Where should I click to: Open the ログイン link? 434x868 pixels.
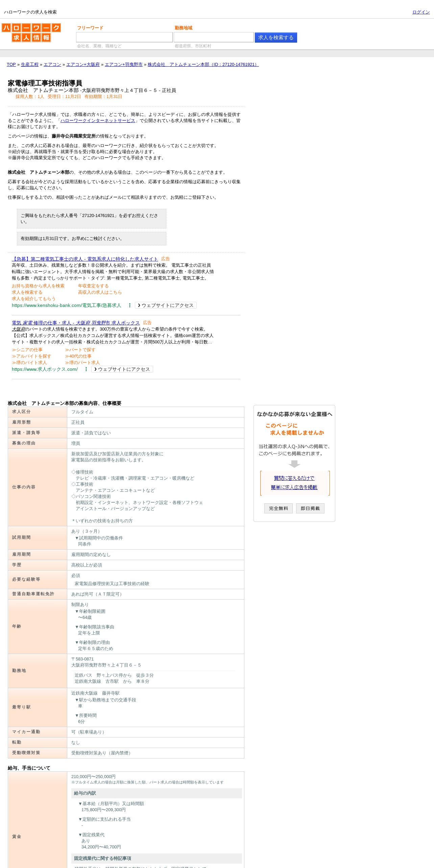point(421,12)
